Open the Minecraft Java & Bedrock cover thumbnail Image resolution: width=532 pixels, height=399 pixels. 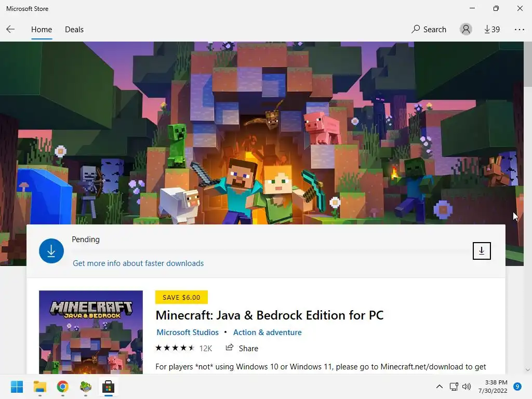point(91,332)
